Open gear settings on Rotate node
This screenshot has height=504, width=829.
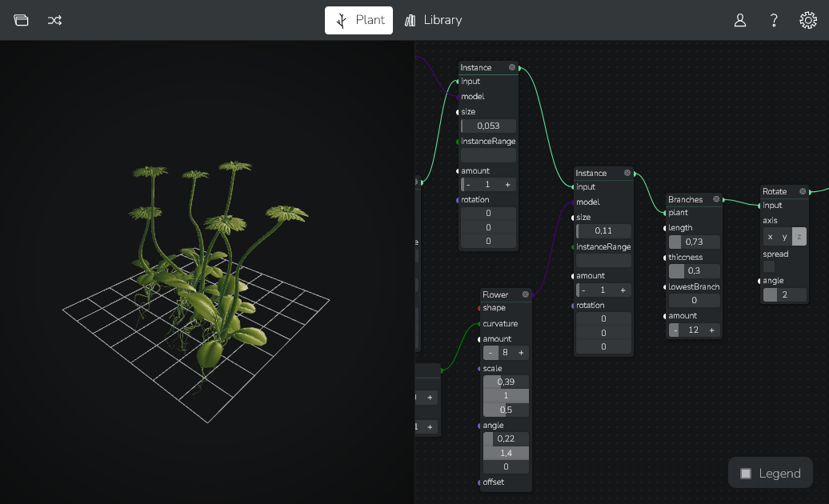[x=802, y=191]
